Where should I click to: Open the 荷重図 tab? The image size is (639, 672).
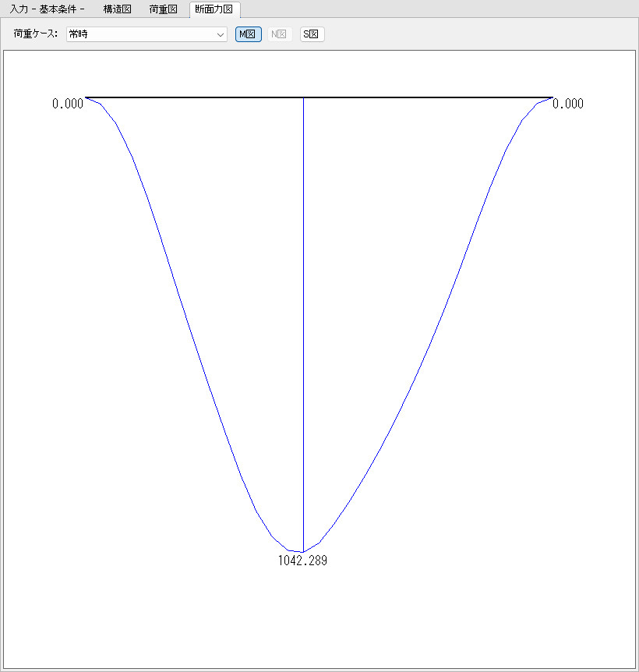(163, 9)
